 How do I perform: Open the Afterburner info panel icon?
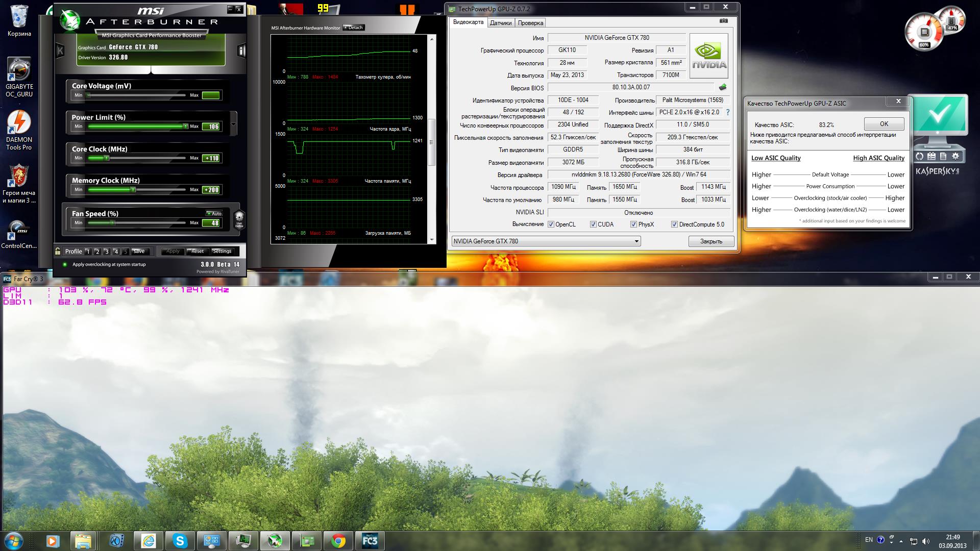(241, 50)
